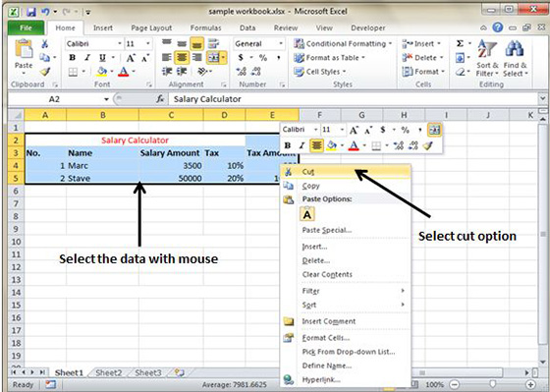The width and height of the screenshot is (550, 392).
Task: Click the Format Painter brush in Clipboard group
Action: [x=45, y=72]
